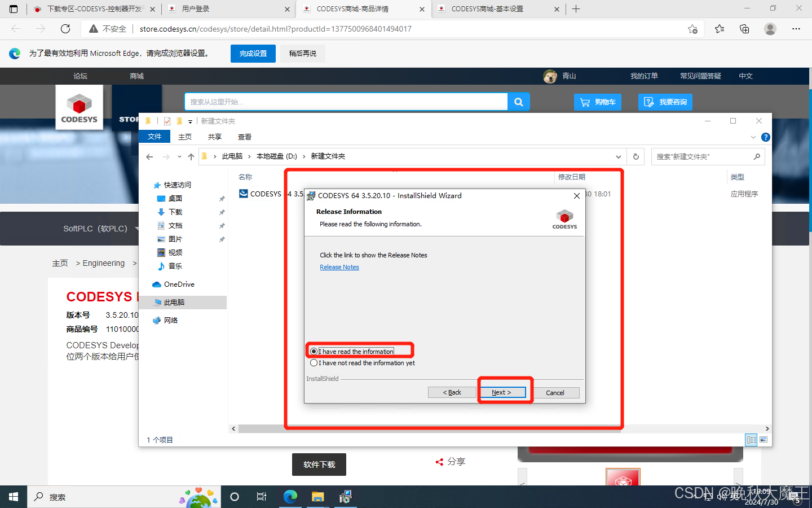Sort files by 修改日期 column header
812x508 pixels.
(x=572, y=177)
